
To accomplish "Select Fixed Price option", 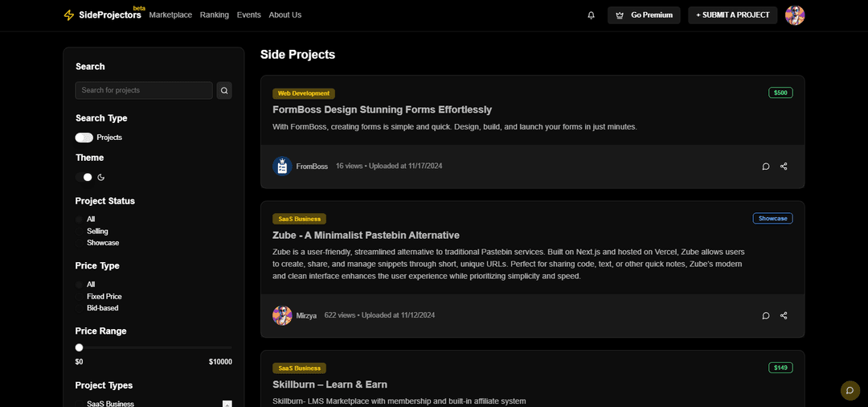I will click(x=104, y=297).
